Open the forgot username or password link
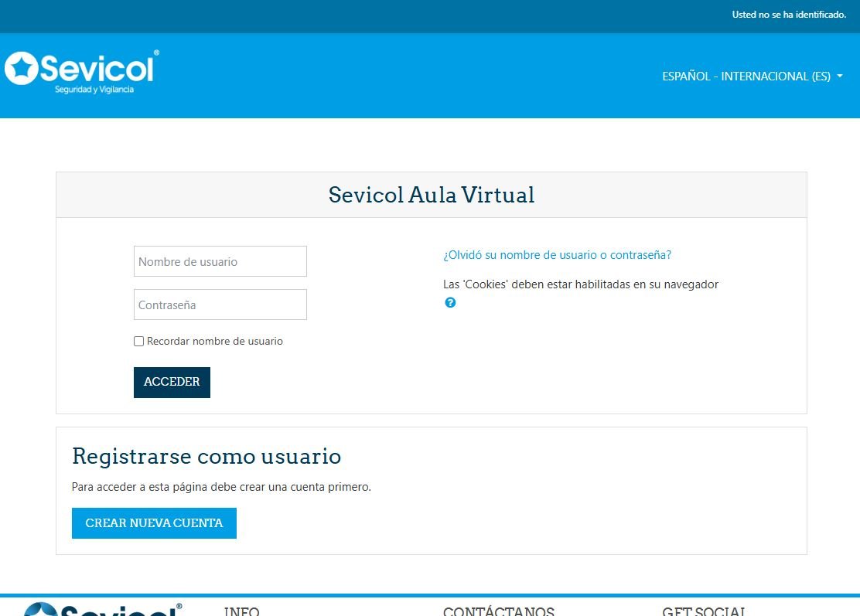 [x=556, y=254]
